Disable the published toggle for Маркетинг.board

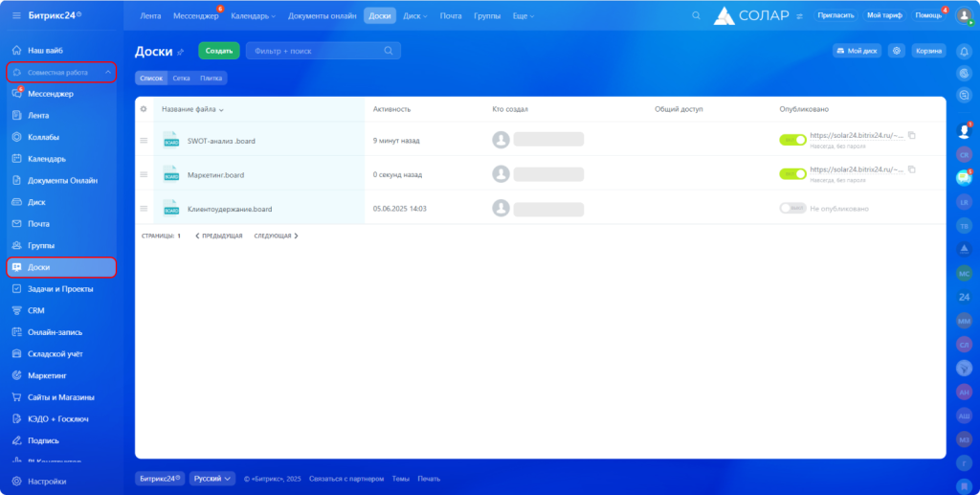click(792, 174)
